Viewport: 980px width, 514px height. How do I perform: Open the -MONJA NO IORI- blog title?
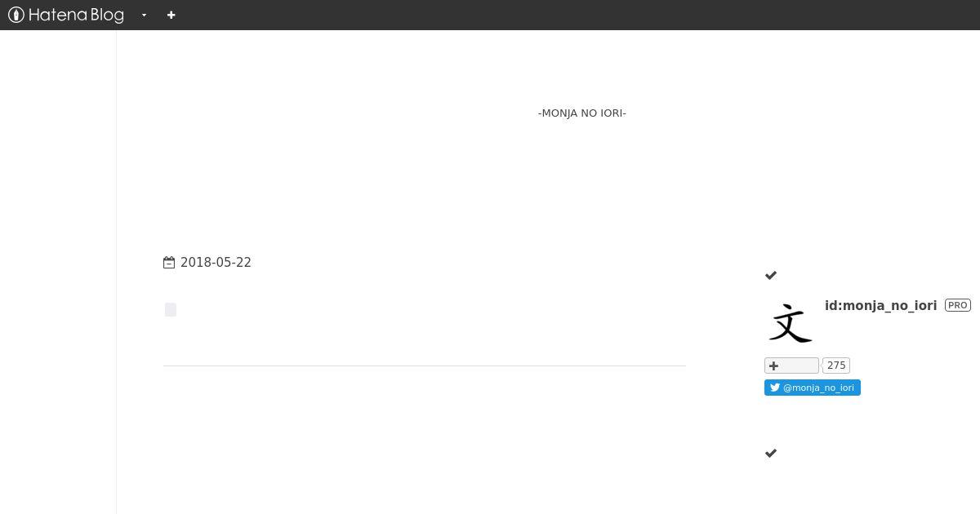tap(582, 113)
